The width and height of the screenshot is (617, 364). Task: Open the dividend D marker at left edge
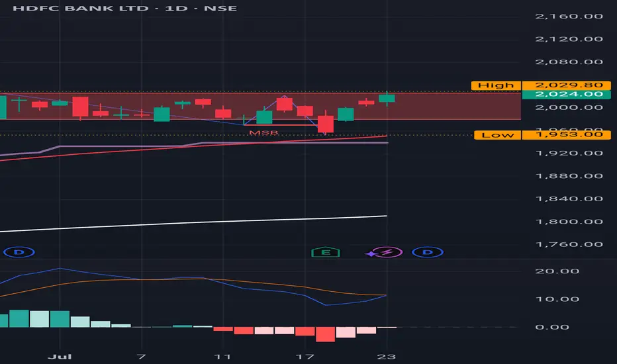tap(19, 252)
